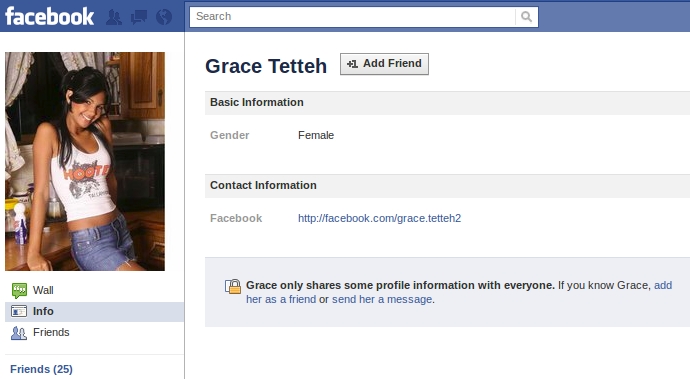690x379 pixels.
Task: Click the search magnifier button
Action: point(526,17)
